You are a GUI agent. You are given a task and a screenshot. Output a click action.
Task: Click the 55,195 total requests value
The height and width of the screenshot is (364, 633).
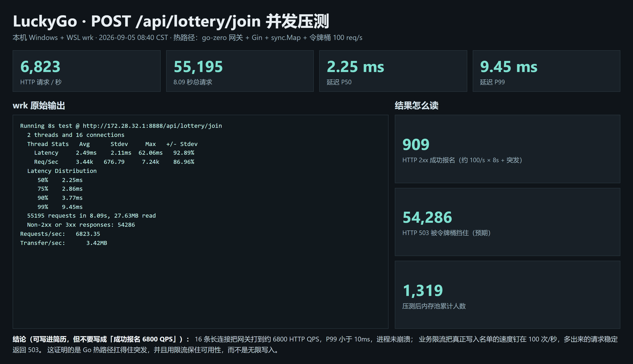pos(198,67)
